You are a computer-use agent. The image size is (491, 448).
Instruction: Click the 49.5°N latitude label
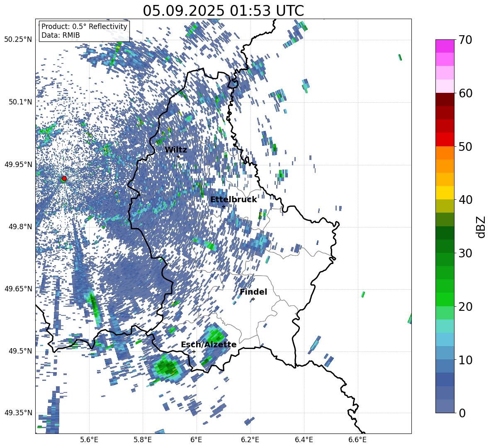pos(20,351)
